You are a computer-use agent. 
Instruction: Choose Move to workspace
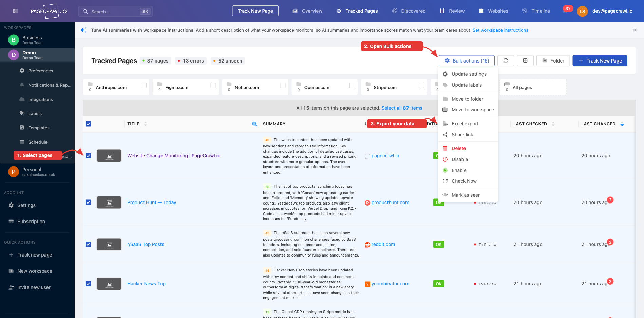tap(469, 110)
